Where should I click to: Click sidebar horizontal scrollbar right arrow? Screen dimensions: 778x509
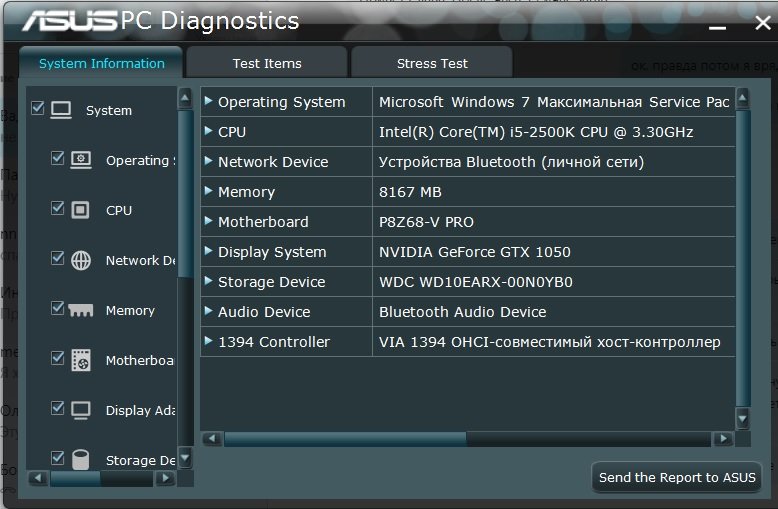point(165,478)
